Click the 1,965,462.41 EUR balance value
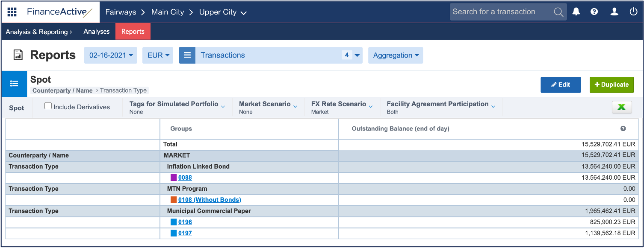 (610, 211)
